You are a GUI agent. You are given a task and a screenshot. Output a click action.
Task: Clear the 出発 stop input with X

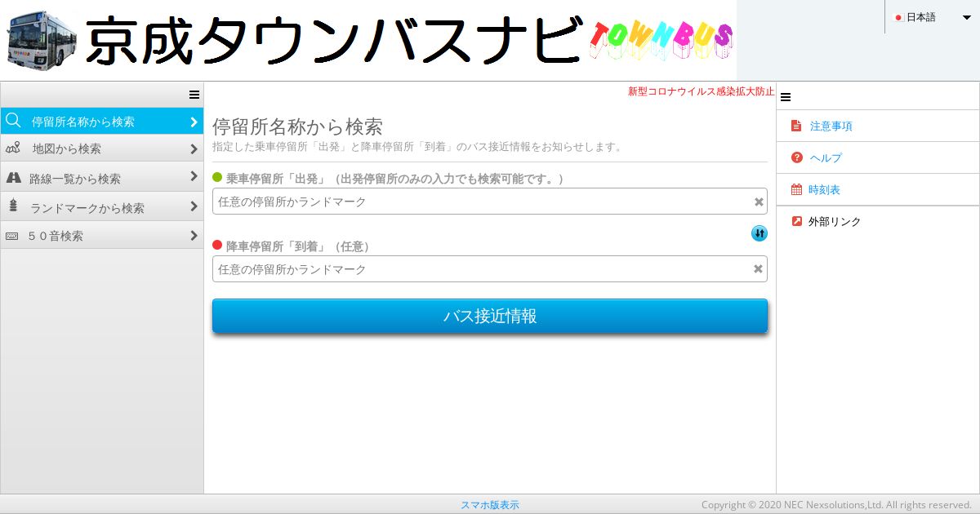[759, 202]
